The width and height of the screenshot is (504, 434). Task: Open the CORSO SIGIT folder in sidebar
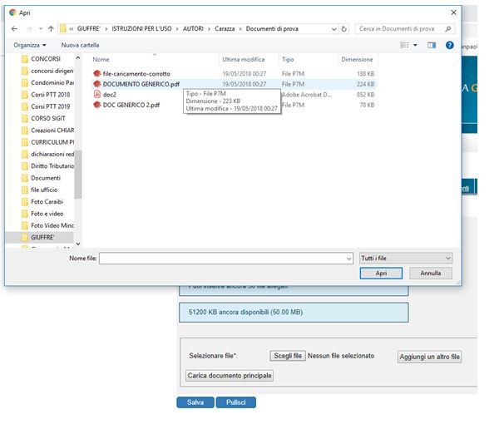click(48, 119)
